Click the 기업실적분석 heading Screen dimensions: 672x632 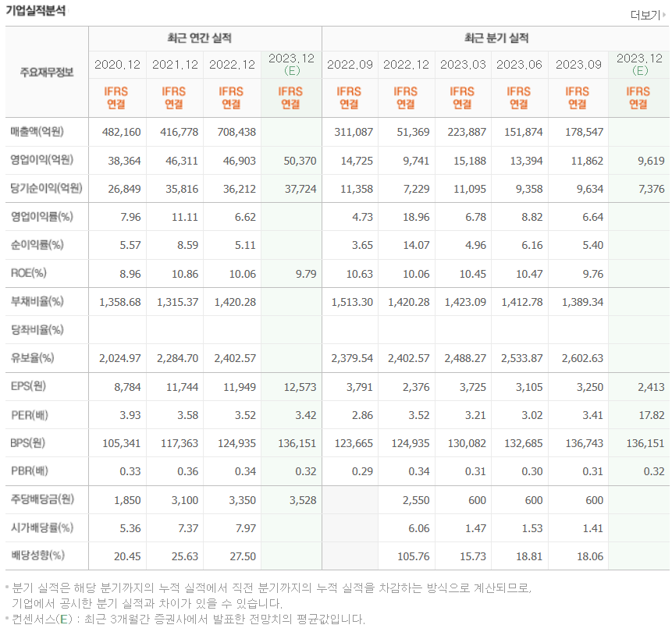click(x=36, y=10)
